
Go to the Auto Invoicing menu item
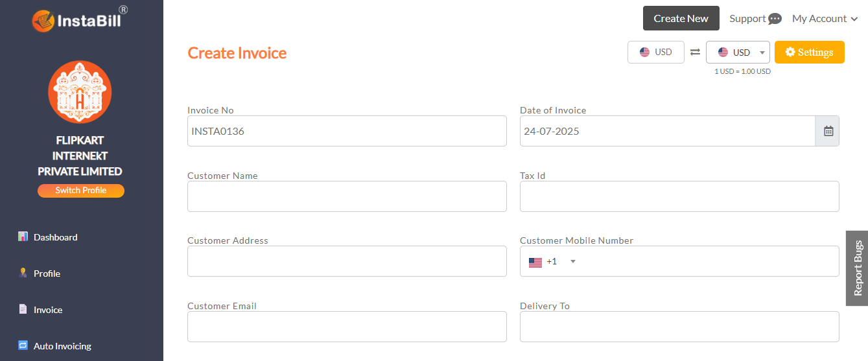tap(62, 346)
